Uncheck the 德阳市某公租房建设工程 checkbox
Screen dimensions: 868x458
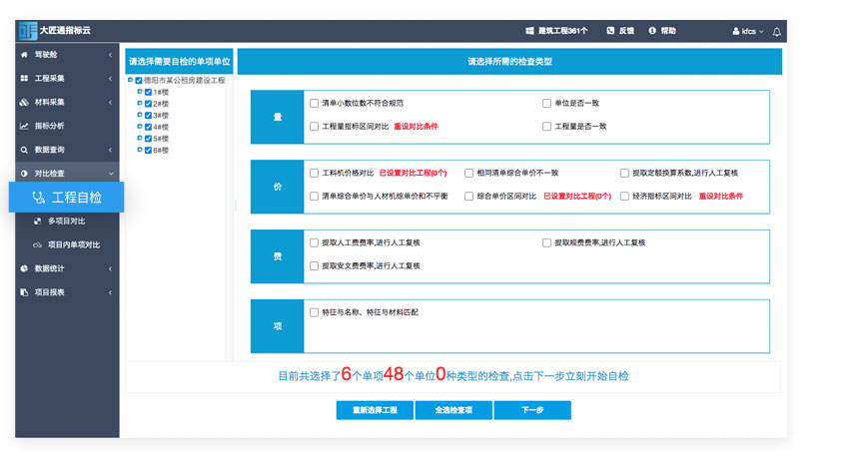[x=139, y=81]
